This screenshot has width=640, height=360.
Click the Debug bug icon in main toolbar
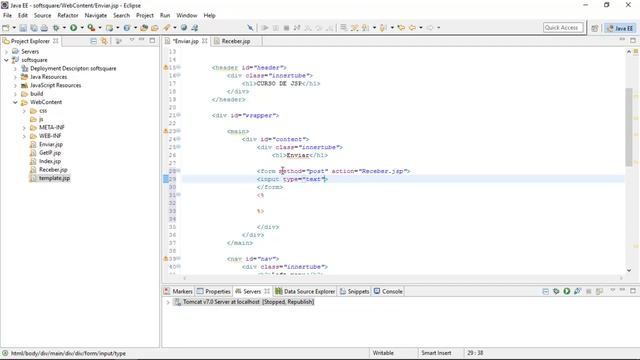pyautogui.click(x=56, y=28)
